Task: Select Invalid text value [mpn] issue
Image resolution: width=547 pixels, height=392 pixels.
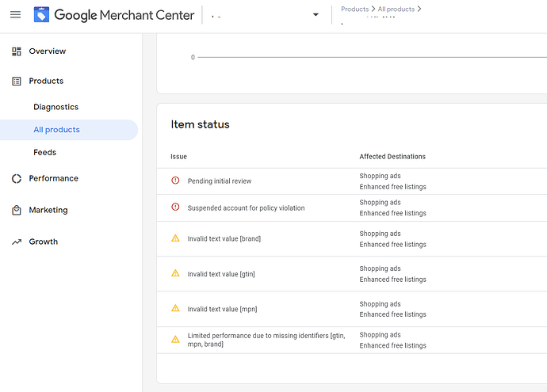Action: 222,309
